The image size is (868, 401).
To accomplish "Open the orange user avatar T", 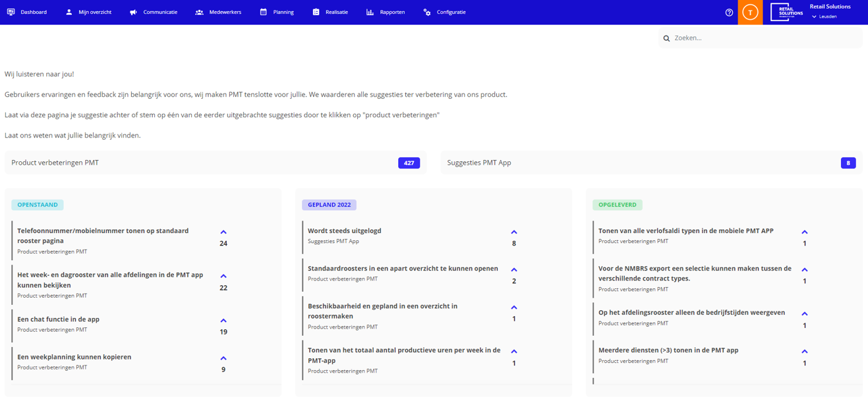I will [750, 13].
